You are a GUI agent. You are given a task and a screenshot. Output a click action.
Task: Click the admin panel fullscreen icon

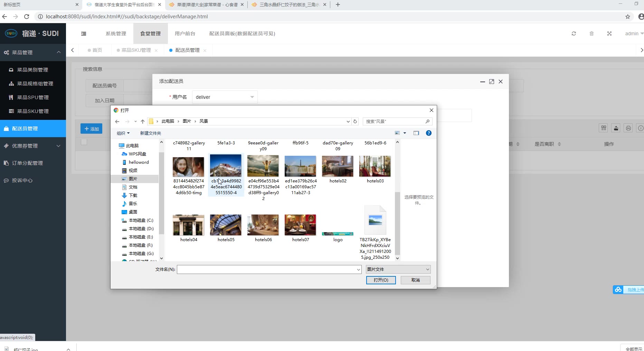point(609,34)
